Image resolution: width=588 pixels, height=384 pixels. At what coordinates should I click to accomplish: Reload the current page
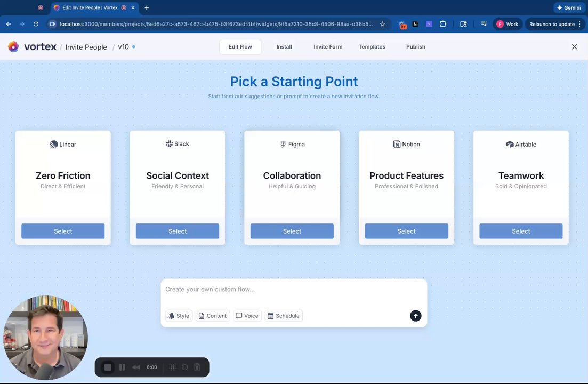36,24
